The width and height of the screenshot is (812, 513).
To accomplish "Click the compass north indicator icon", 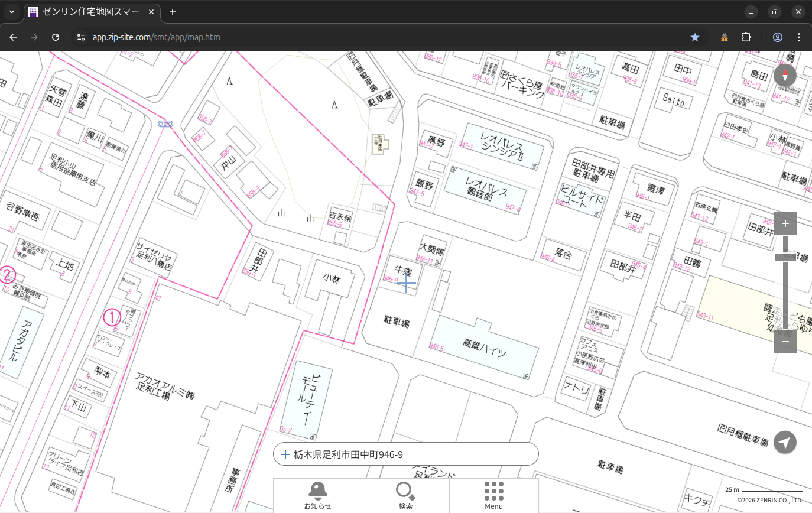I will pos(785,76).
